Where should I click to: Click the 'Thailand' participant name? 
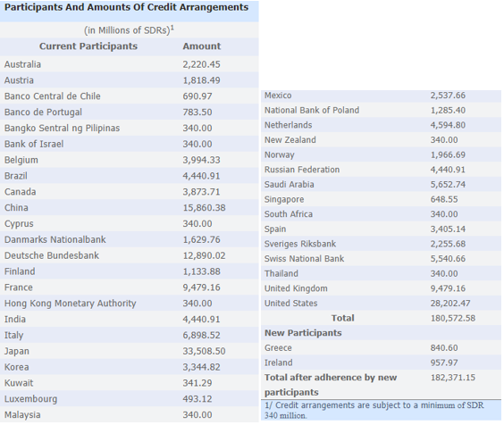(x=281, y=274)
